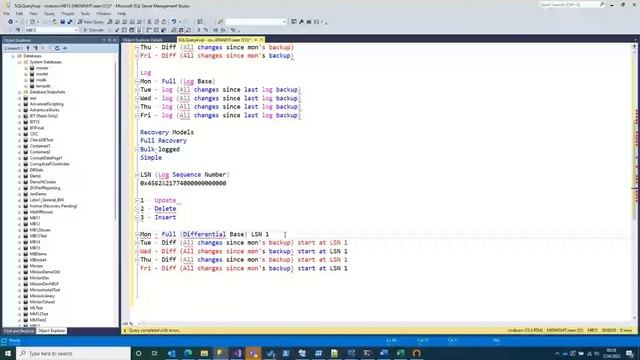640x360 pixels.
Task: Select the model database in tree
Action: click(42, 74)
